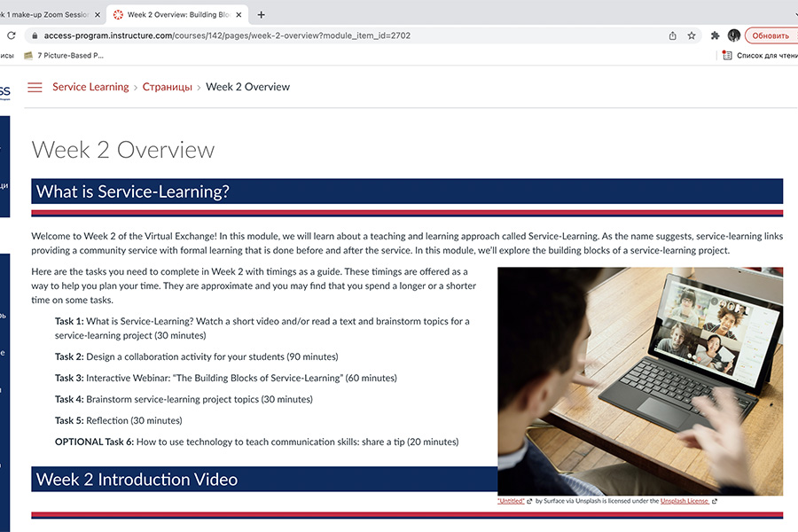
Task: Share this page via the share icon
Action: (x=672, y=35)
